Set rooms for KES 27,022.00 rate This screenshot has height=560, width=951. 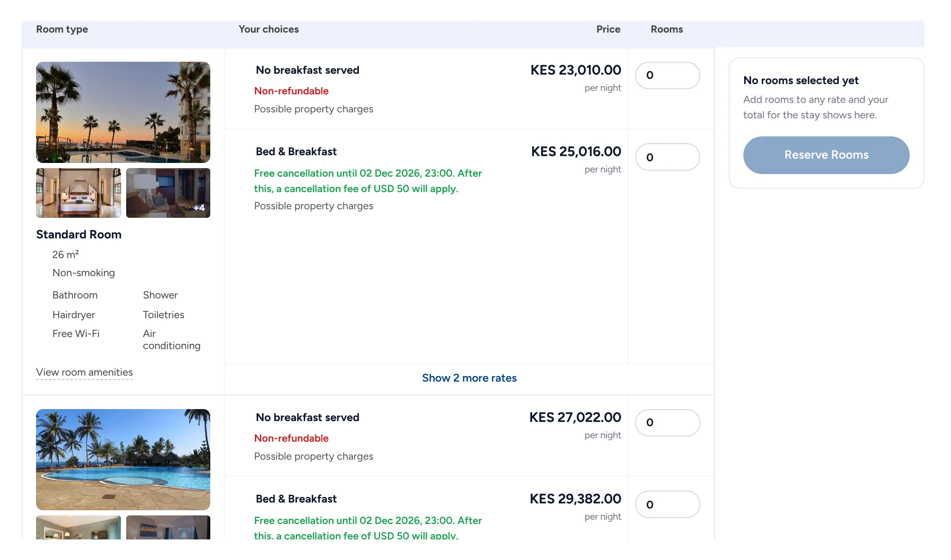coord(668,423)
